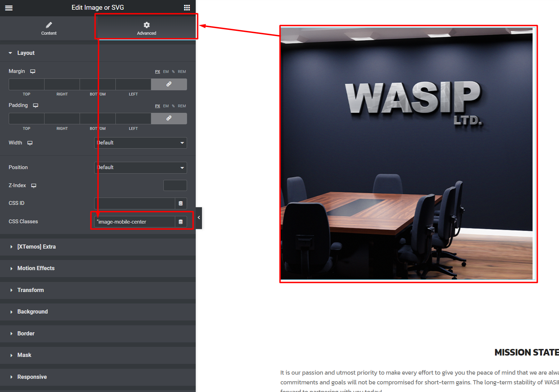The height and width of the screenshot is (392, 559).
Task: Collapse the editor panel with arrow handle
Action: point(199,218)
